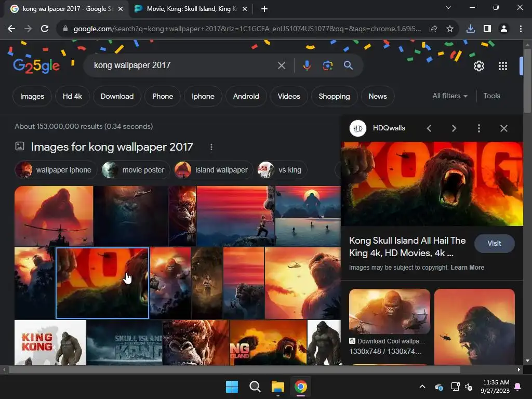The image size is (532, 399).
Task: Click the Visit button for HDQwalls
Action: (x=495, y=244)
